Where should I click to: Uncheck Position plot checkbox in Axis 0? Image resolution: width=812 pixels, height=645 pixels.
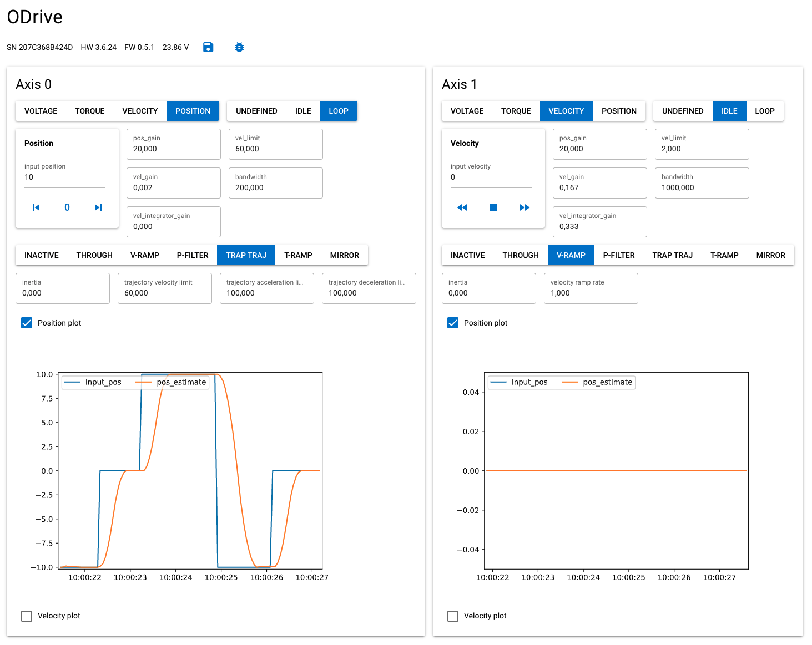27,323
